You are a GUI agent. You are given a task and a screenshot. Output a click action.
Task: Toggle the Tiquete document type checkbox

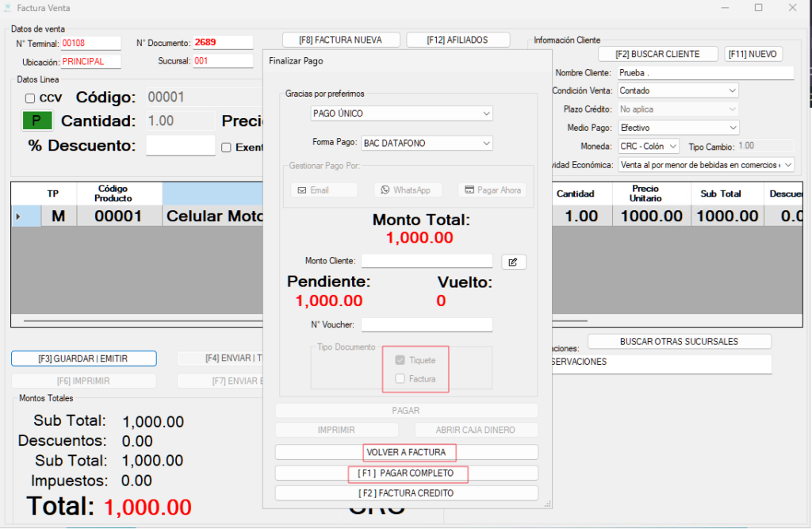[x=400, y=360]
